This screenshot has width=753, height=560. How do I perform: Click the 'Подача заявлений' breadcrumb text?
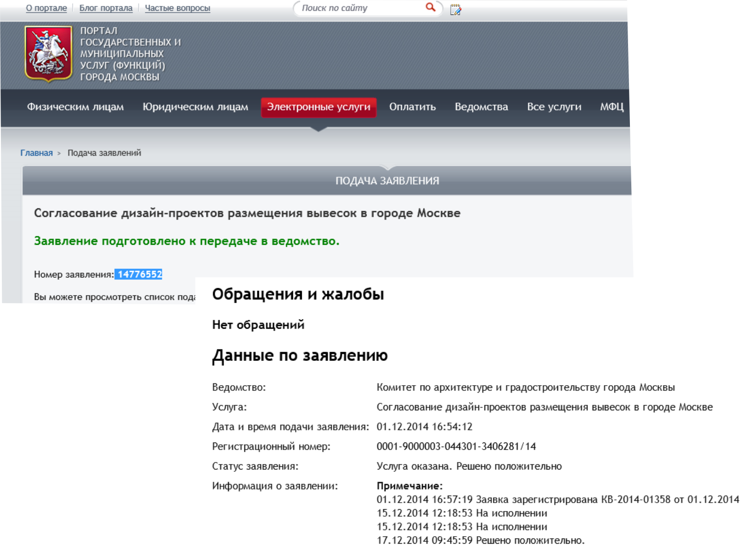(x=104, y=153)
